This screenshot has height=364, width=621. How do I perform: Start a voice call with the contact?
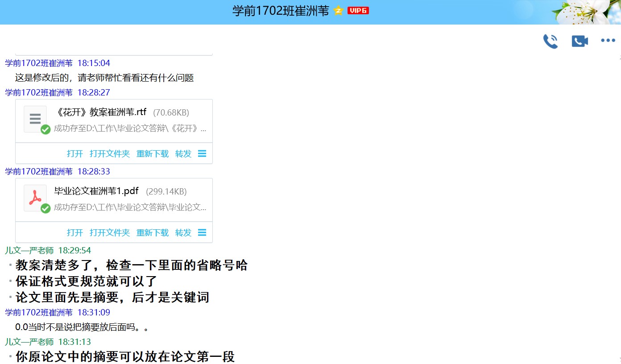[550, 41]
